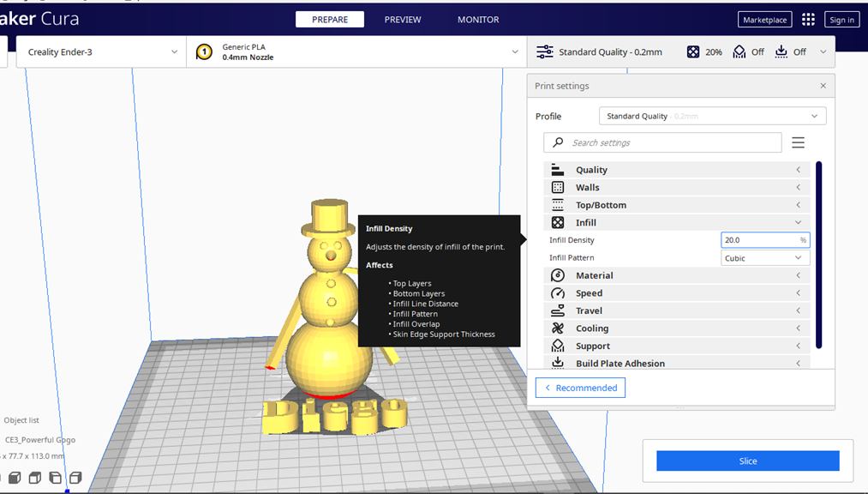The width and height of the screenshot is (868, 494).
Task: Click the Search settings field
Action: click(662, 142)
